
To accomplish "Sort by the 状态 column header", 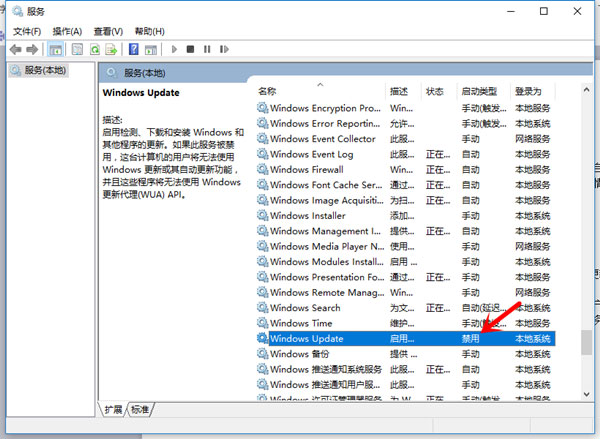I will click(435, 91).
